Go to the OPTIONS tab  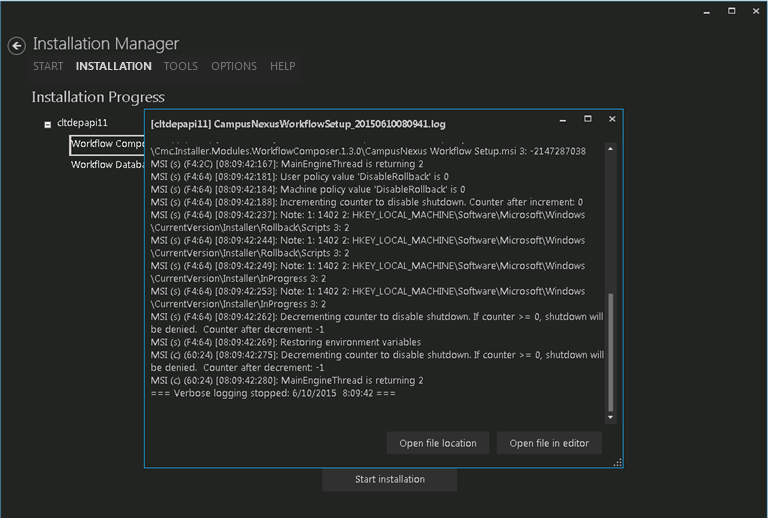pyautogui.click(x=234, y=67)
